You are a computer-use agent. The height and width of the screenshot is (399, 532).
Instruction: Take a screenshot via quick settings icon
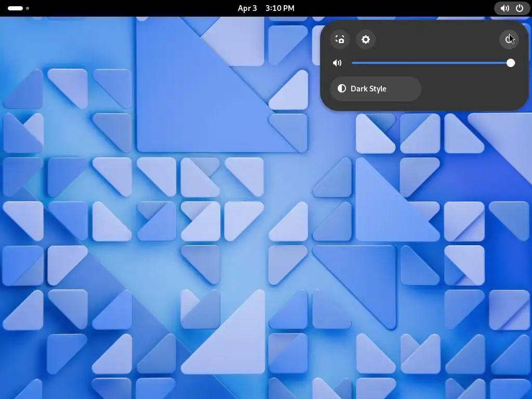tap(340, 39)
